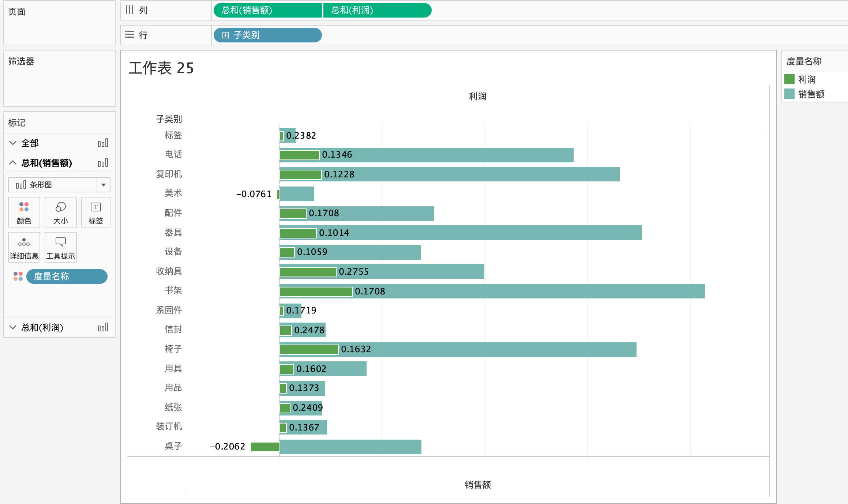848x504 pixels.
Task: Click the 详细信息 (Detail) marks card icon
Action: (x=24, y=248)
